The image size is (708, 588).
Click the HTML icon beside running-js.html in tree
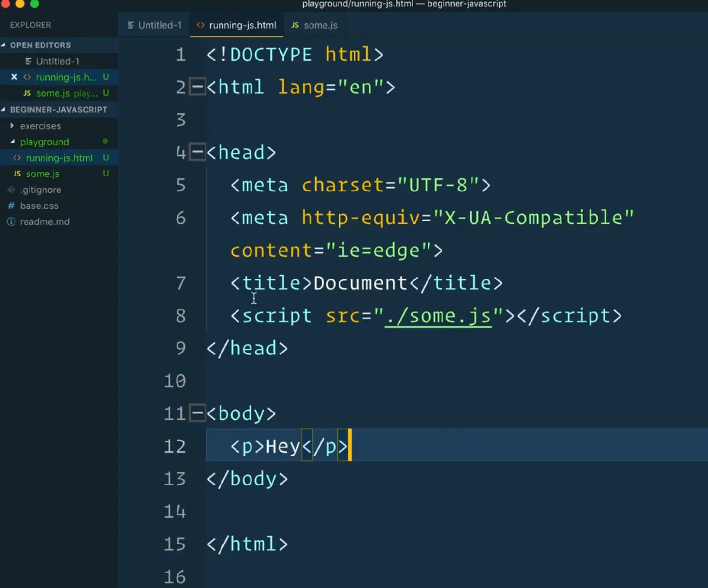coord(17,158)
